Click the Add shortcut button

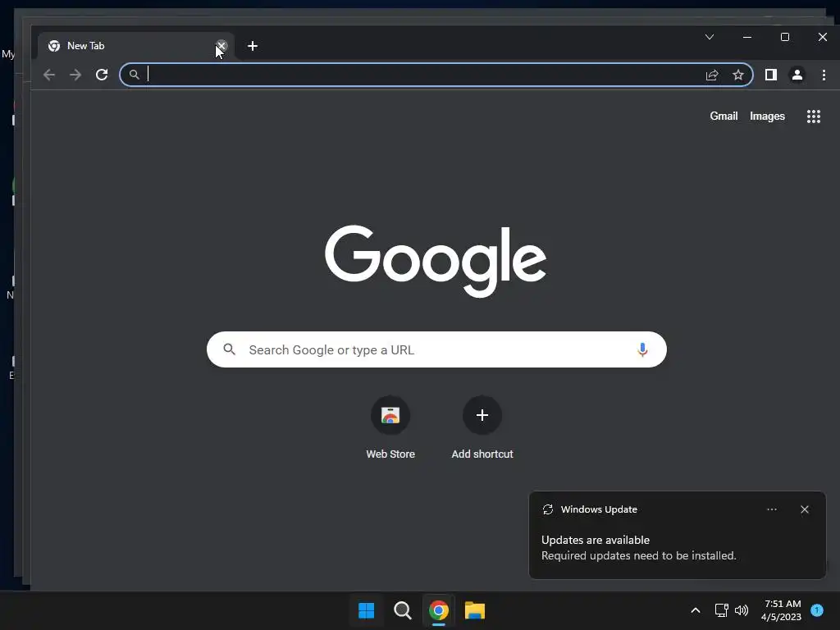click(482, 427)
